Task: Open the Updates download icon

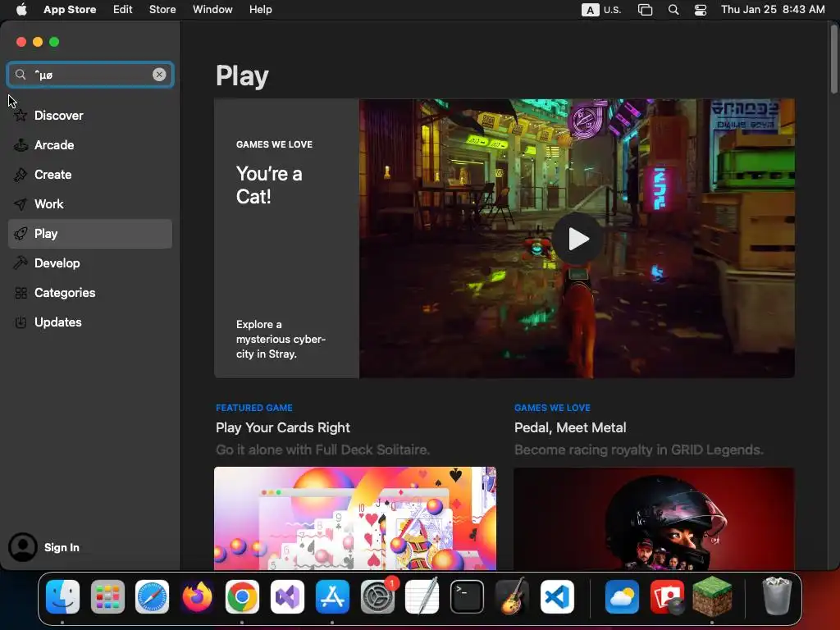Action: [21, 322]
